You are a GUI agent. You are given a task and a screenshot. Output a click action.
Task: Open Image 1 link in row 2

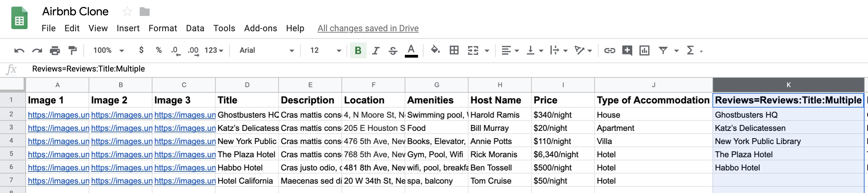pyautogui.click(x=58, y=115)
